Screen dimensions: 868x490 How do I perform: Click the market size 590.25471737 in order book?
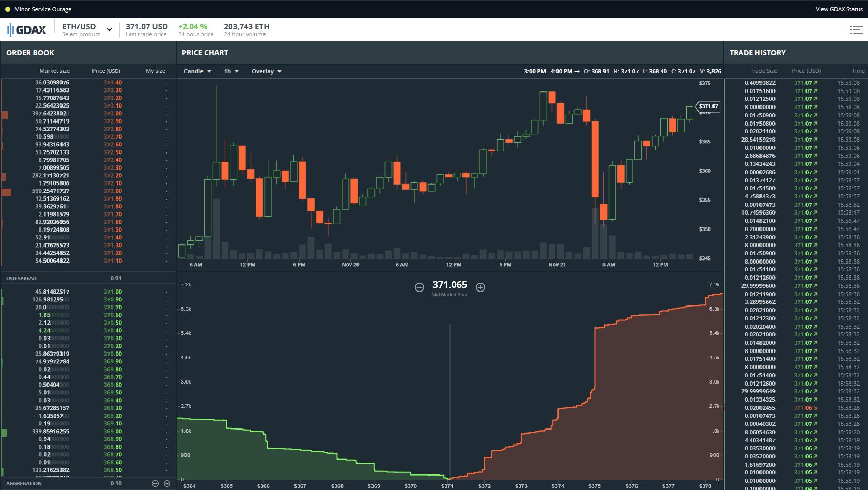point(51,191)
